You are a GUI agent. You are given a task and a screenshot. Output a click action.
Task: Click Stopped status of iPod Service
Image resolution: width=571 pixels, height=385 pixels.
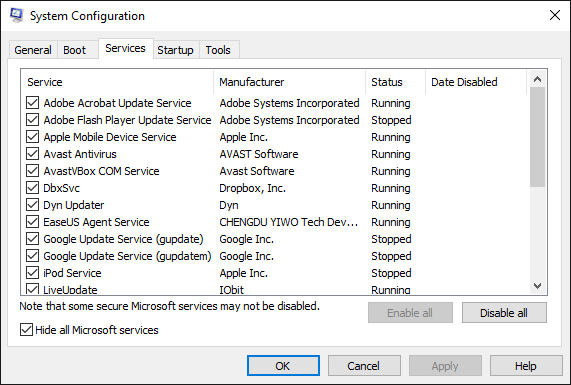[x=391, y=273]
